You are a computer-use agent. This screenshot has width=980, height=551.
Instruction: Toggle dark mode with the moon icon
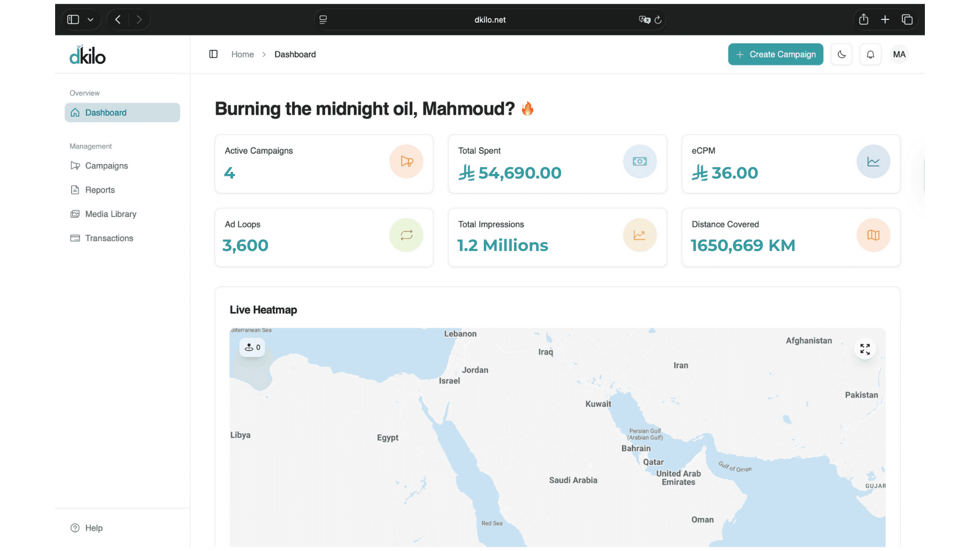(842, 55)
